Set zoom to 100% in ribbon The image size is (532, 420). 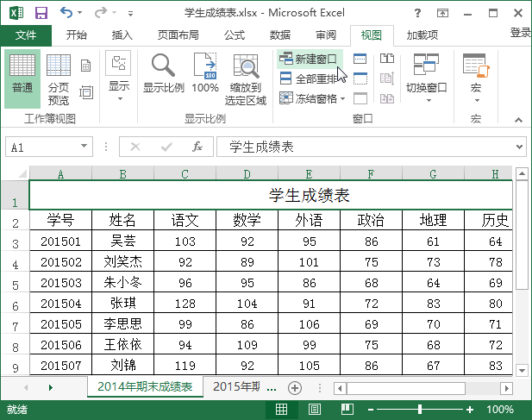point(205,75)
